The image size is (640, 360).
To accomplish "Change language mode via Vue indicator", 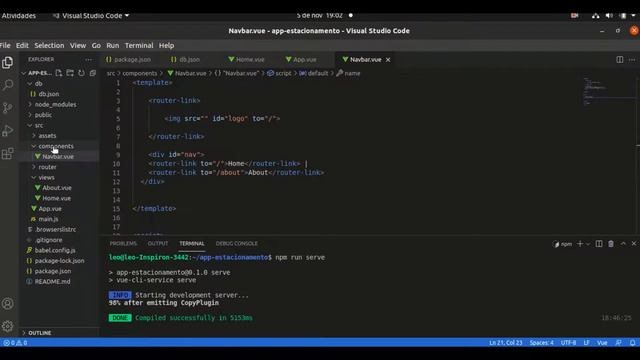I will tap(602, 342).
